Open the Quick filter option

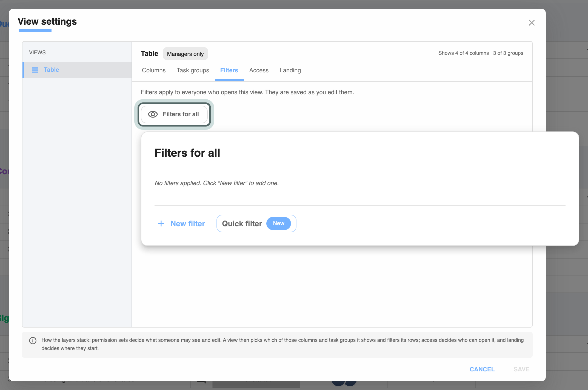256,223
